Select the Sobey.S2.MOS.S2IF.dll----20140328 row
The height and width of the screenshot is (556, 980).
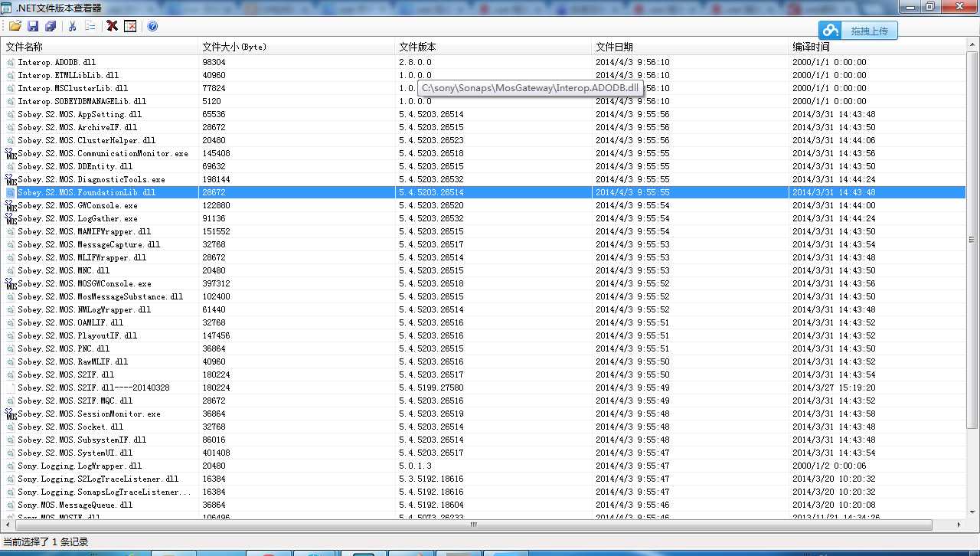click(483, 388)
